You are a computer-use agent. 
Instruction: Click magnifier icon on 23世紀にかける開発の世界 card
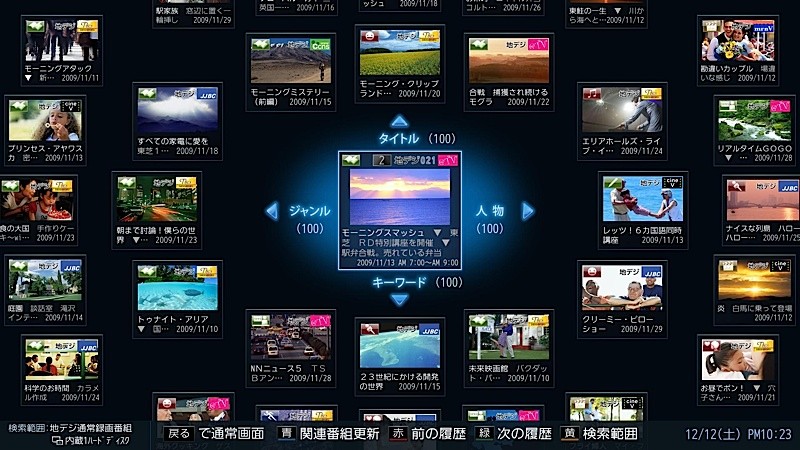pyautogui.click(x=369, y=330)
